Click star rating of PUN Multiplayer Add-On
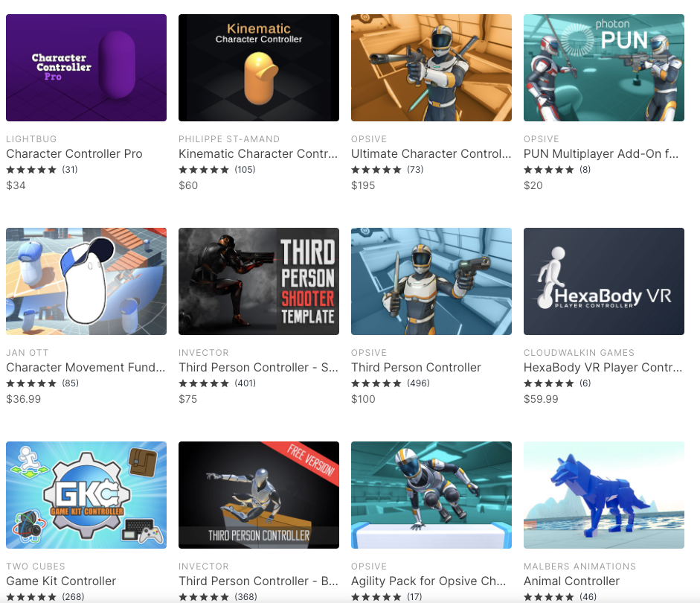700x603 pixels. tap(549, 170)
